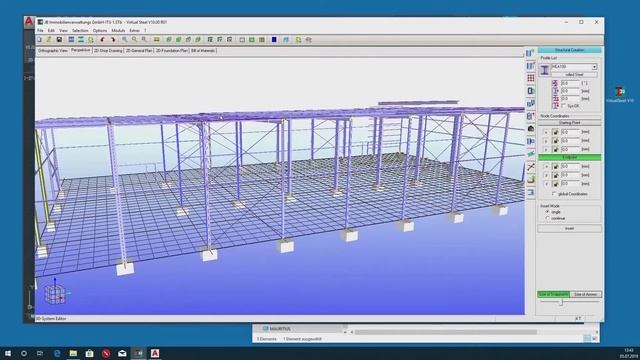Enable the global Coordinates checkbox
Screen dimensions: 640x360
[554, 194]
